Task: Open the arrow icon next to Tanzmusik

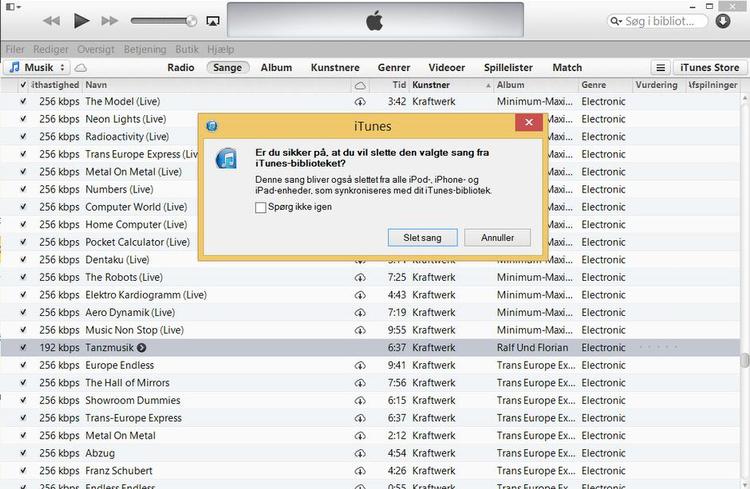Action: 142,348
